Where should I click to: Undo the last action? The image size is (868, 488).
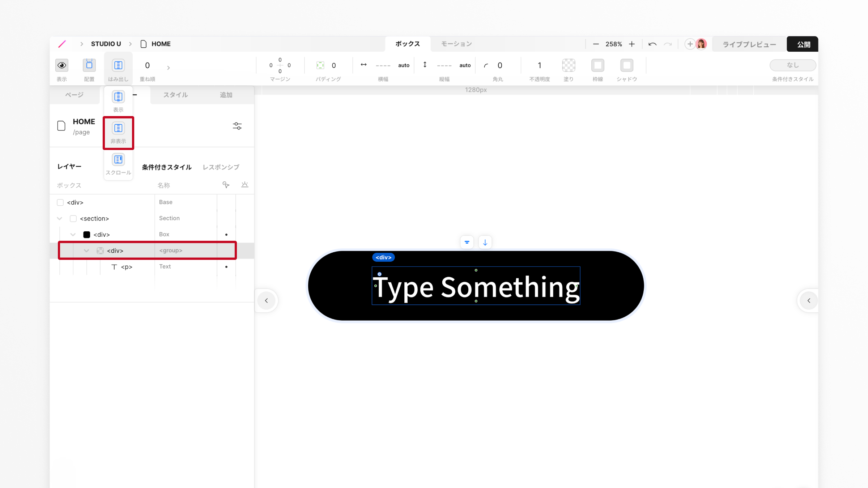(x=652, y=44)
